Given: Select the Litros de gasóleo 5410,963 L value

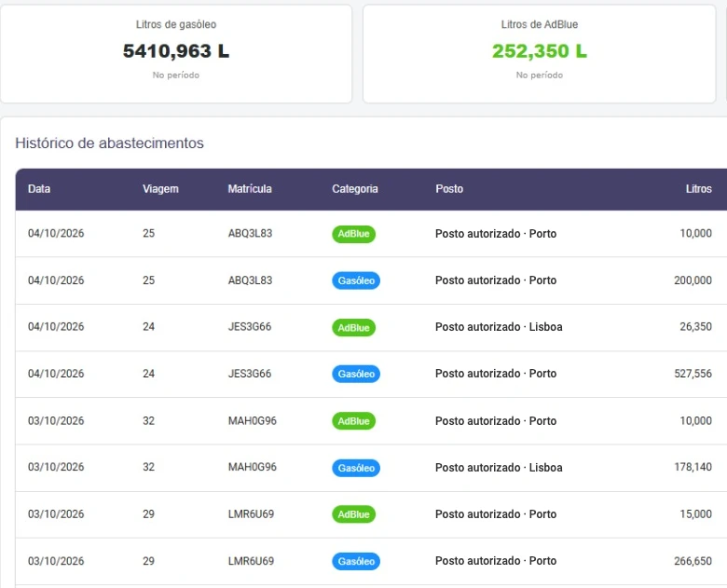Looking at the screenshot, I should pyautogui.click(x=176, y=51).
